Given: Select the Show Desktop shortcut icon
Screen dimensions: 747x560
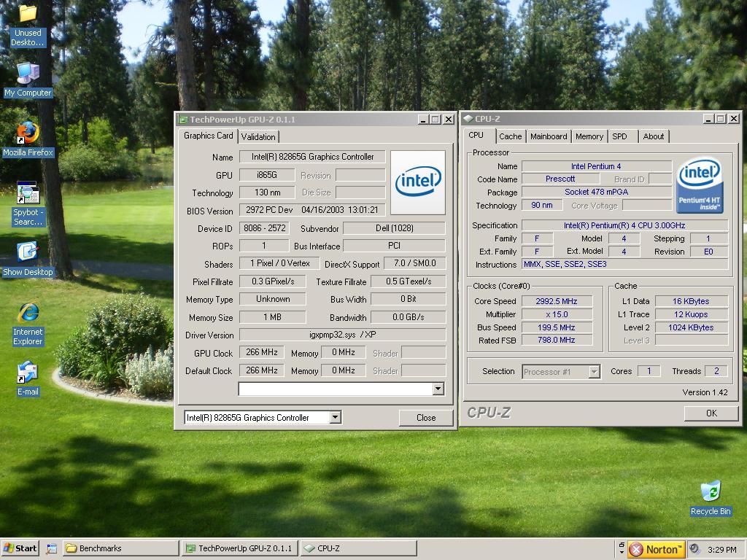Looking at the screenshot, I should tap(28, 252).
